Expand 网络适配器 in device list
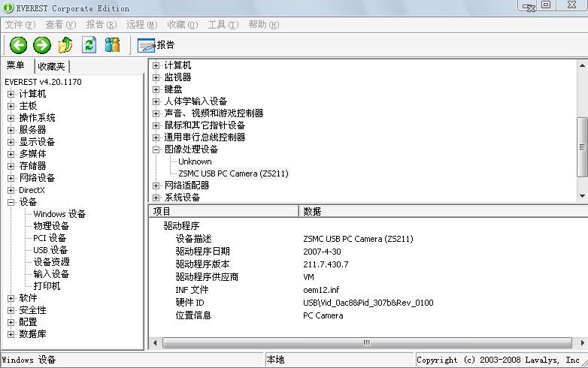 click(156, 186)
